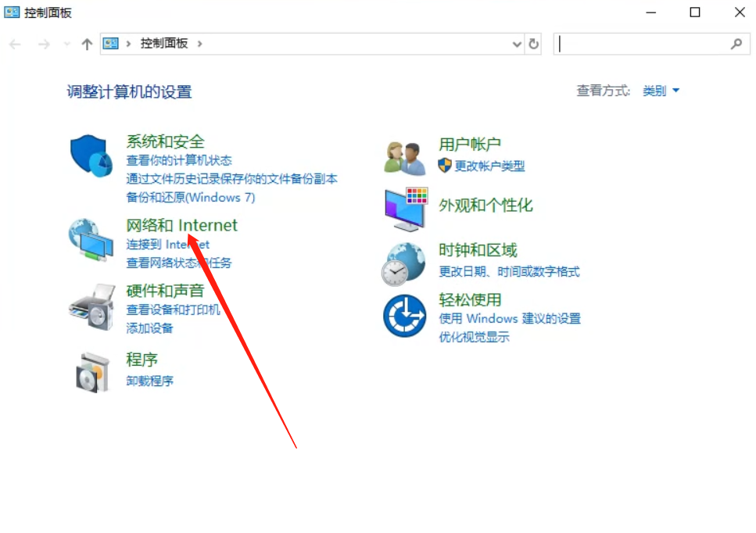Open the 系统和安全 shield icon
The height and width of the screenshot is (533, 756).
tap(91, 156)
